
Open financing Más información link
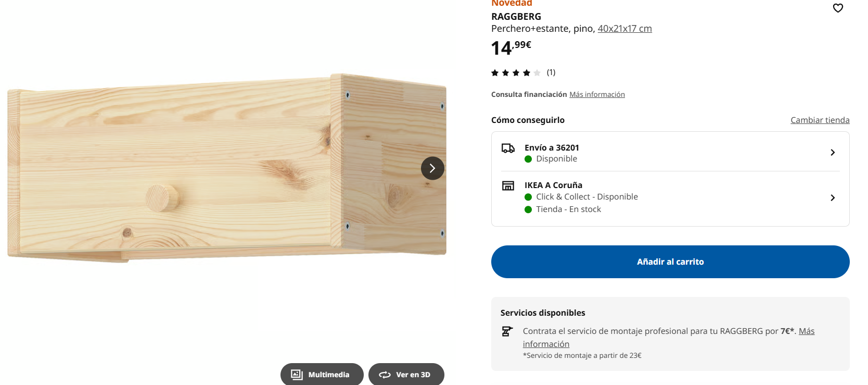597,94
